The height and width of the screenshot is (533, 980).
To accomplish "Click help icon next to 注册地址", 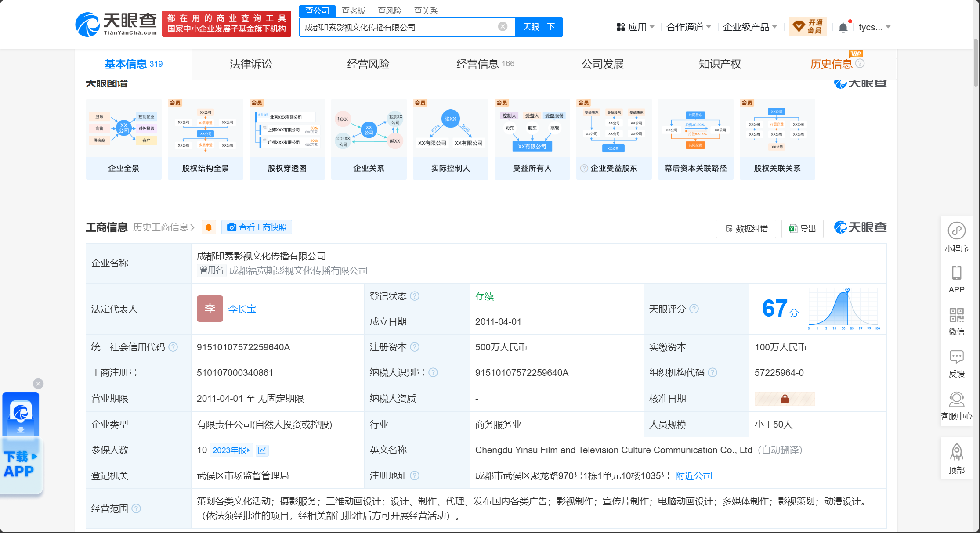I will coord(415,475).
